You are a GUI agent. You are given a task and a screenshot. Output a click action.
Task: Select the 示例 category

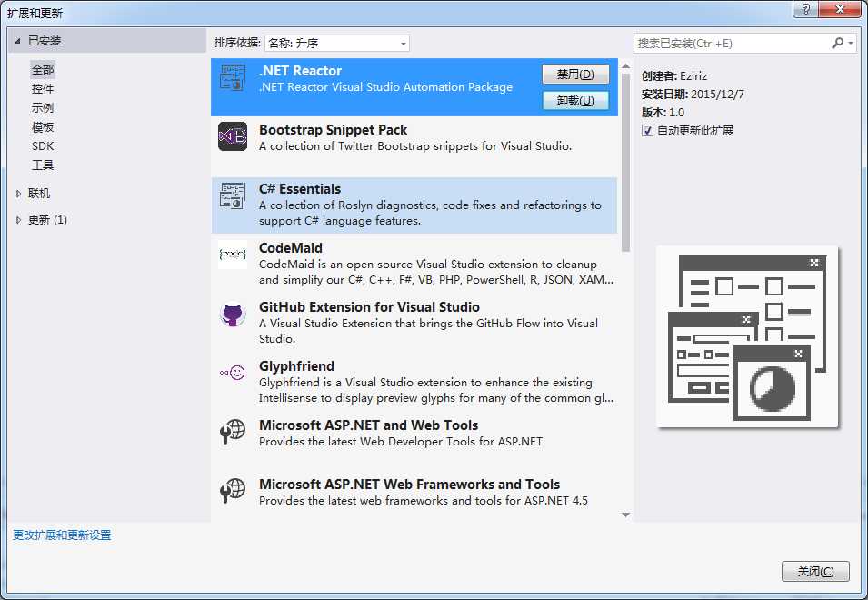[43, 108]
